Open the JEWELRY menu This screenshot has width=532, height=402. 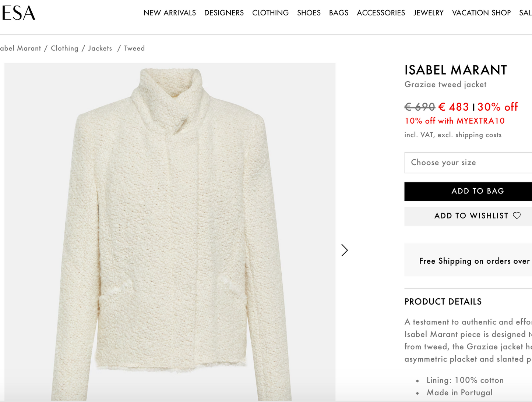[x=428, y=13]
